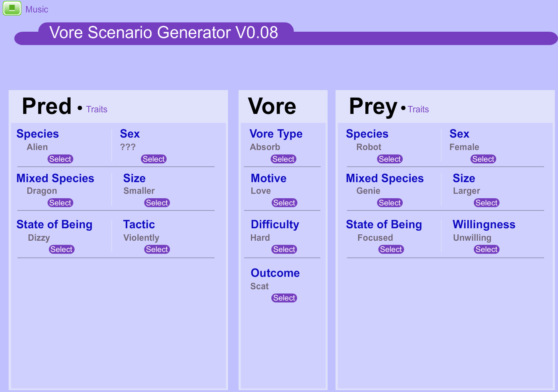Click Select under Pred Species Alien
Viewport: 558px width, 392px height.
click(60, 159)
